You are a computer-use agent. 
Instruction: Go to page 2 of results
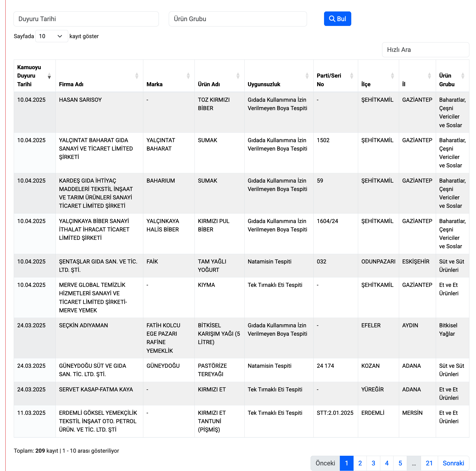click(360, 463)
